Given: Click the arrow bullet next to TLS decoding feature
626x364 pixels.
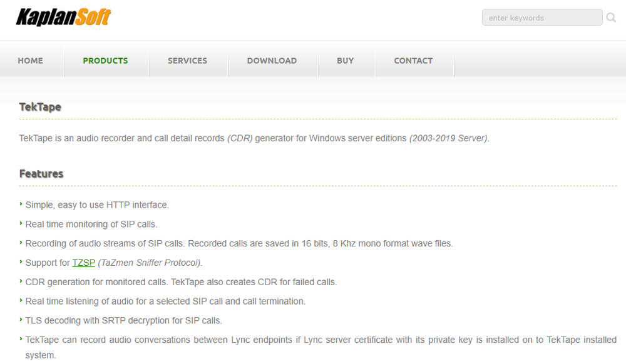Looking at the screenshot, I should 21,320.
